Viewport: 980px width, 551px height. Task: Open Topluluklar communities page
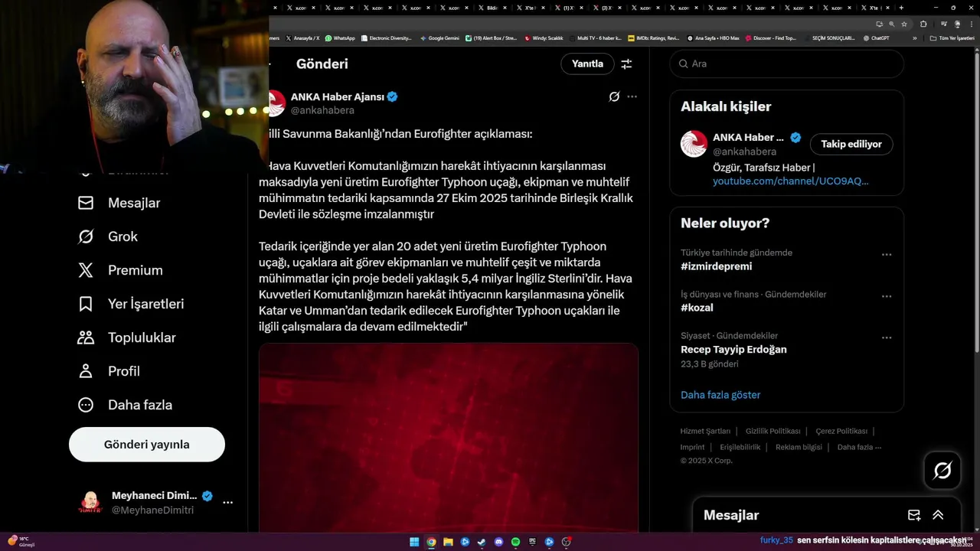point(126,337)
